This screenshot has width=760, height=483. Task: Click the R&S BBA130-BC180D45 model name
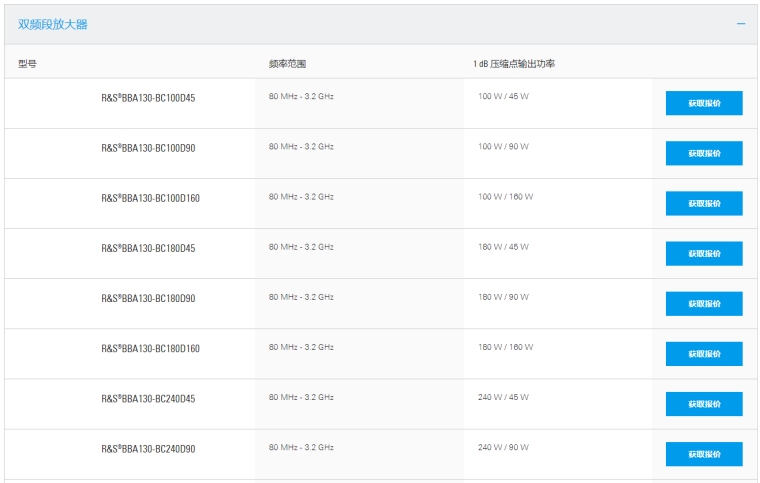[148, 248]
